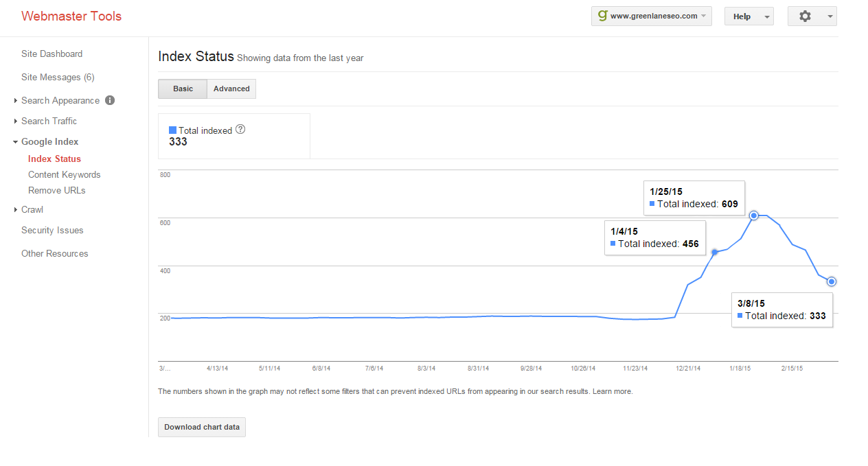Click the Search Appearance info icon
868x466 pixels.
click(110, 100)
